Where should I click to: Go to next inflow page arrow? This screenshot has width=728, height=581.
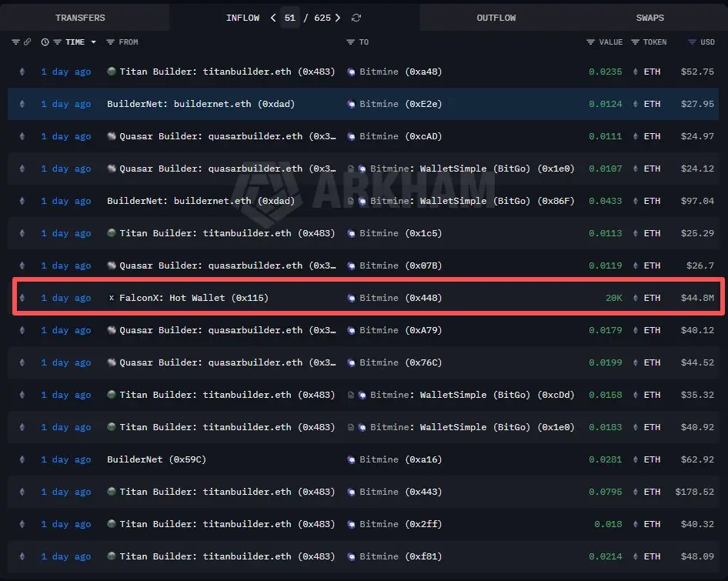pos(338,18)
